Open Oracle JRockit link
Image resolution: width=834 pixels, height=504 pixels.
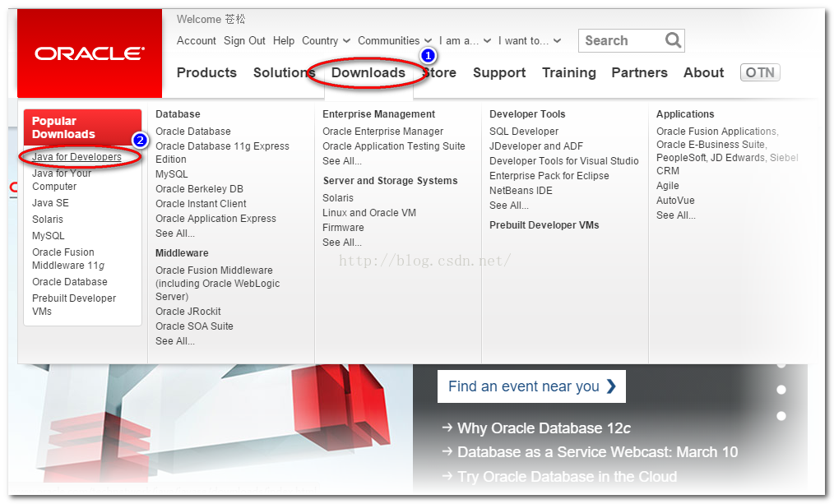coord(188,312)
